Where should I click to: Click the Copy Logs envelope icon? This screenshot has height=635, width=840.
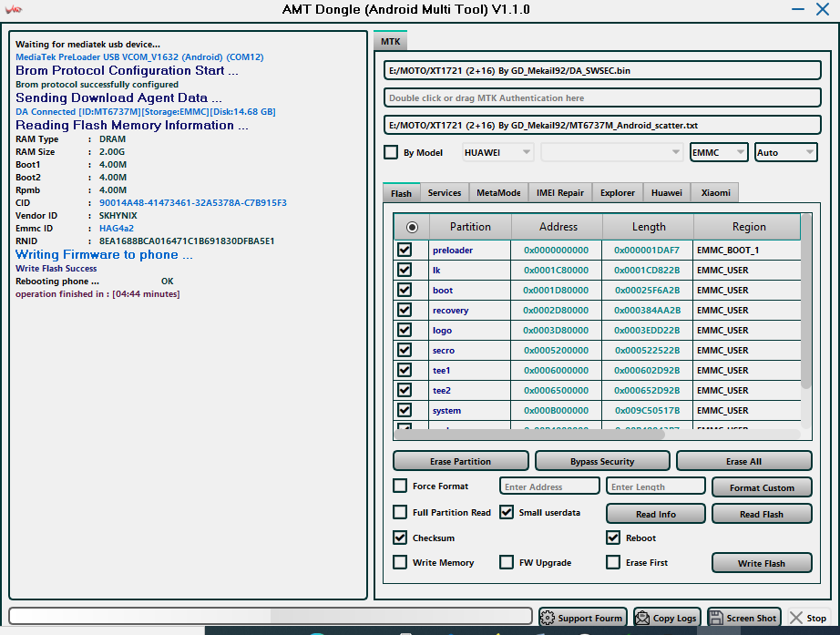(643, 618)
